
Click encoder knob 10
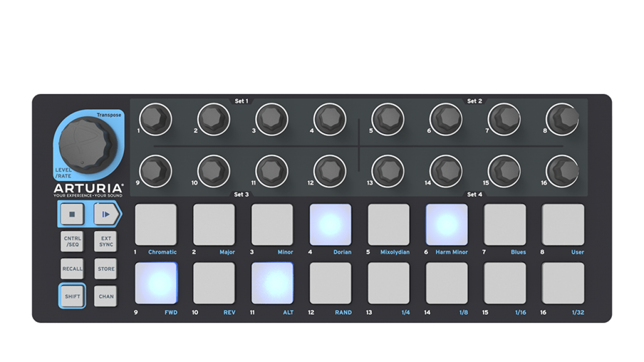click(213, 171)
